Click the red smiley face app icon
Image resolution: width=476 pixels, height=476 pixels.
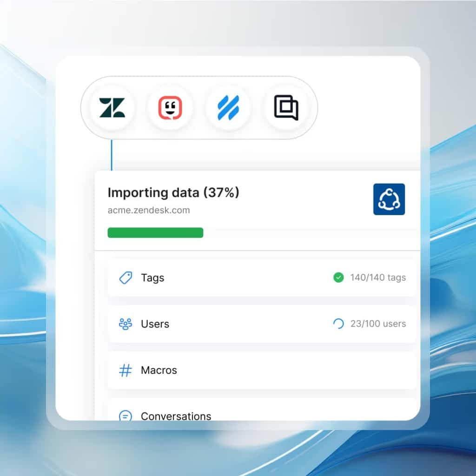(170, 108)
